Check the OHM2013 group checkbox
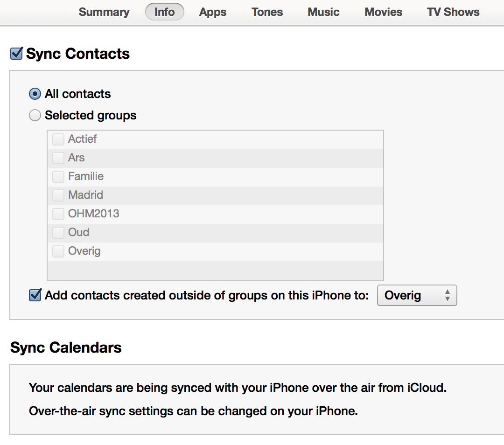Viewport: 504px width, 445px height. (58, 214)
